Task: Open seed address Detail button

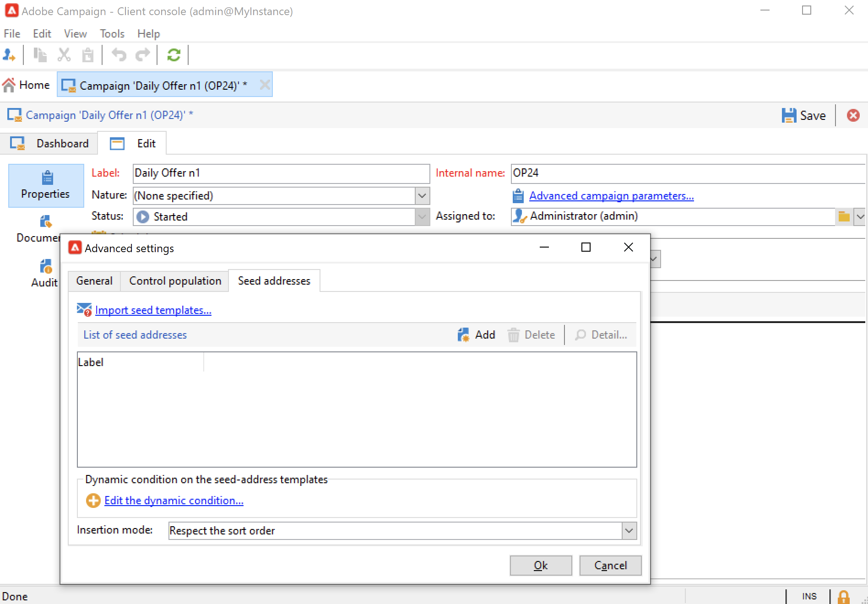Action: (601, 335)
